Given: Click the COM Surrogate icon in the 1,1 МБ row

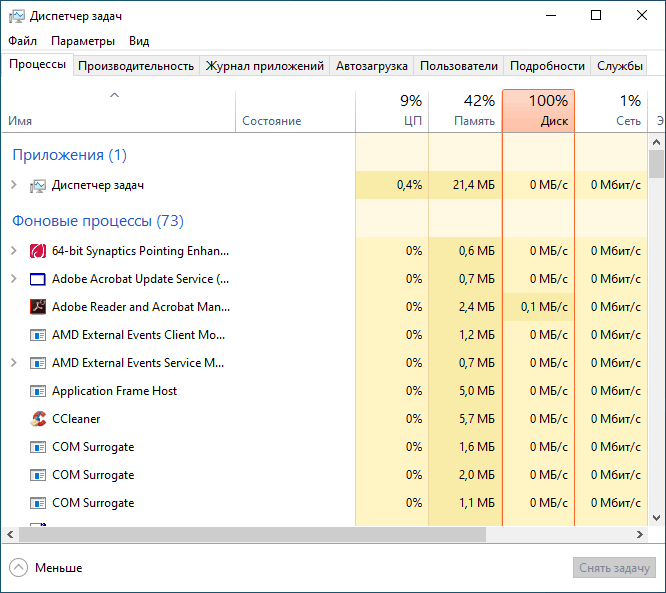Looking at the screenshot, I should [x=38, y=503].
